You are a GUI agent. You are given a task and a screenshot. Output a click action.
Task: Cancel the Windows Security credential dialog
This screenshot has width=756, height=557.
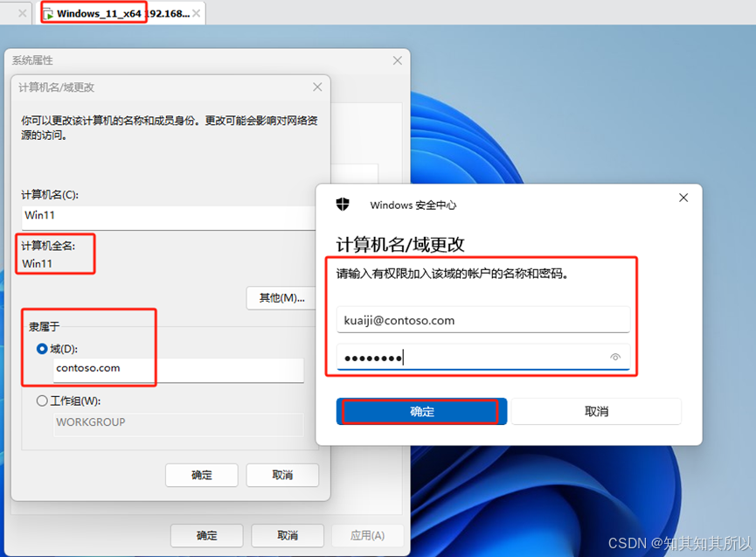coord(596,411)
